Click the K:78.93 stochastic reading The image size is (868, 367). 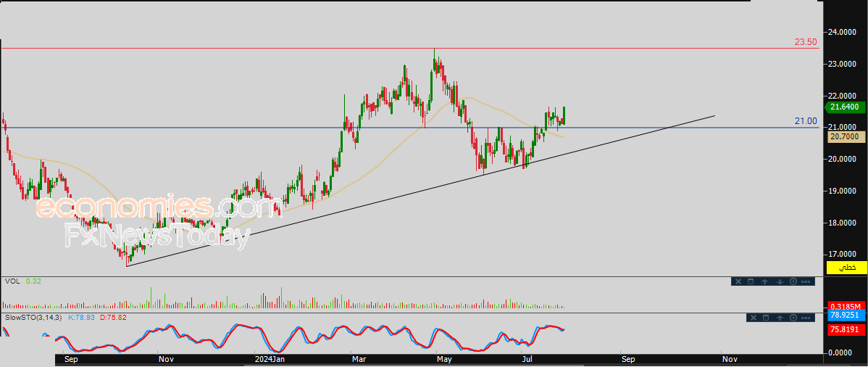81,318
